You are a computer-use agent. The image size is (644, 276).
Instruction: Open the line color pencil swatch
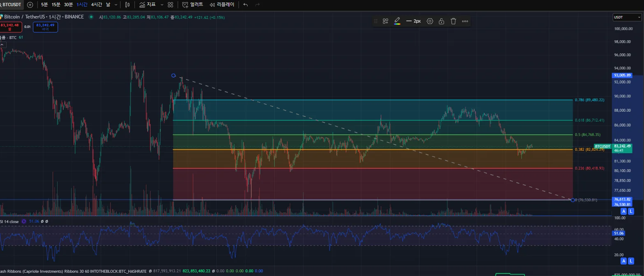[397, 21]
